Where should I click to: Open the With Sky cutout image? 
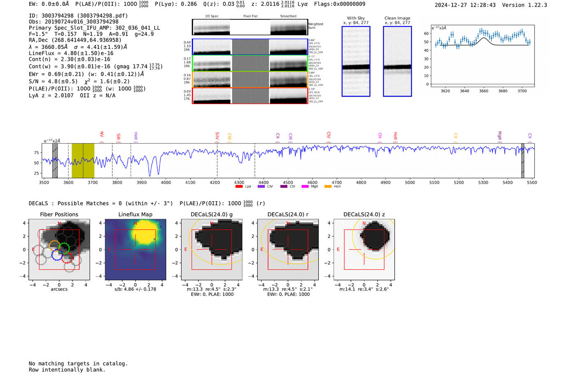pos(356,61)
